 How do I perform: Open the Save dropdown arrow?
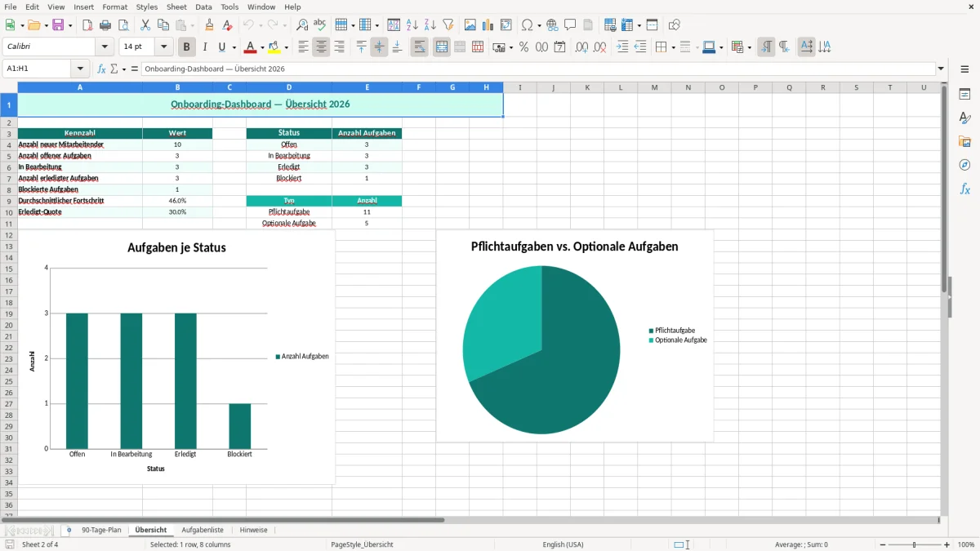(x=70, y=25)
